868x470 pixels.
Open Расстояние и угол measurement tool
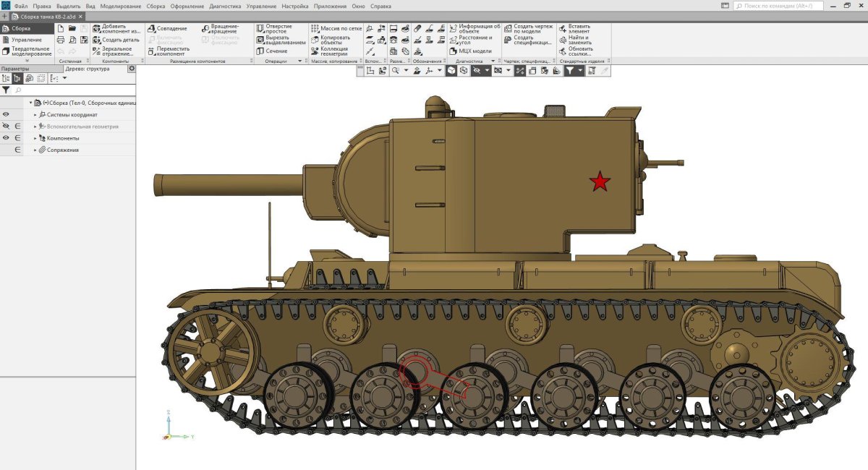(x=474, y=40)
